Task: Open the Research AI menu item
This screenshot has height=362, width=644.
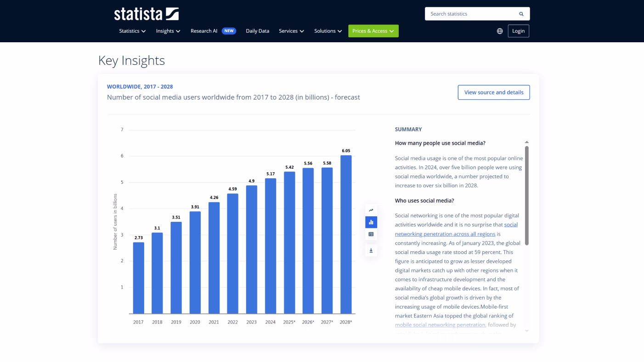Action: coord(204,31)
